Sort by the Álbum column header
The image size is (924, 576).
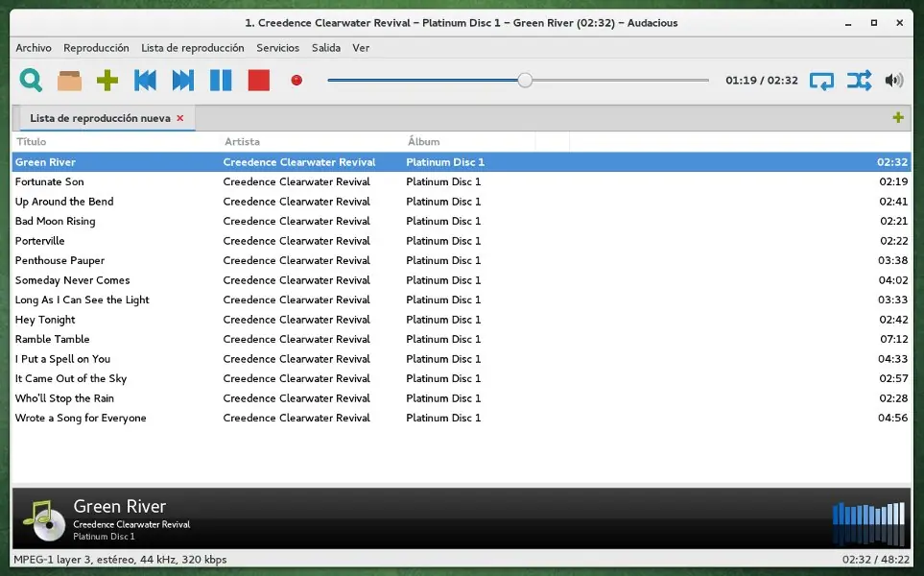pos(469,141)
